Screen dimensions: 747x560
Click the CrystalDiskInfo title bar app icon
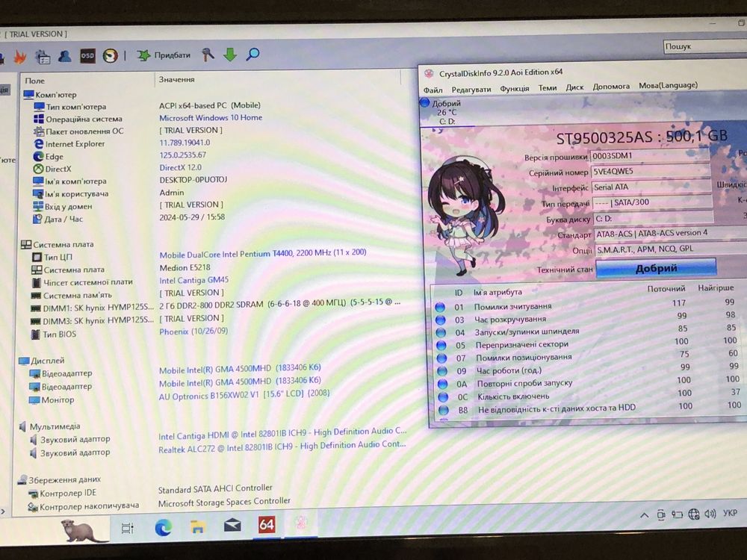coord(429,73)
